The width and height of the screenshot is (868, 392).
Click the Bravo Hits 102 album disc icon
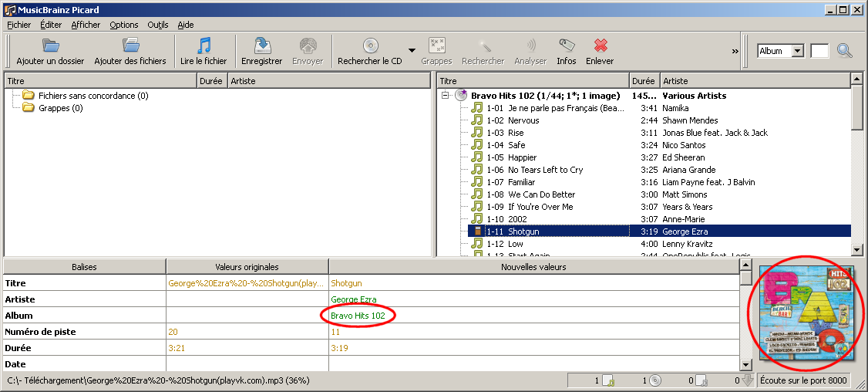[461, 96]
